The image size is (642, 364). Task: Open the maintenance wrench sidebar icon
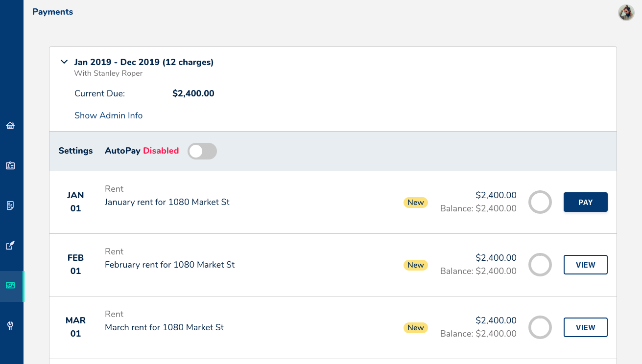10,325
